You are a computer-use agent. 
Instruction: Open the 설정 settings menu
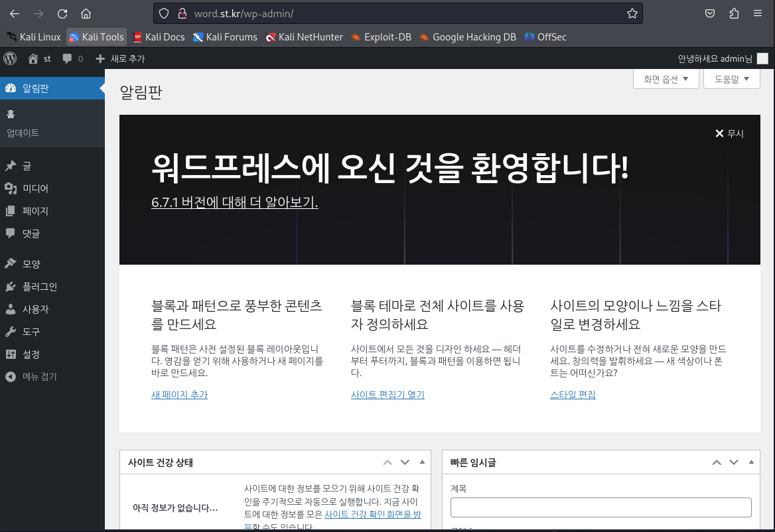click(x=52, y=355)
